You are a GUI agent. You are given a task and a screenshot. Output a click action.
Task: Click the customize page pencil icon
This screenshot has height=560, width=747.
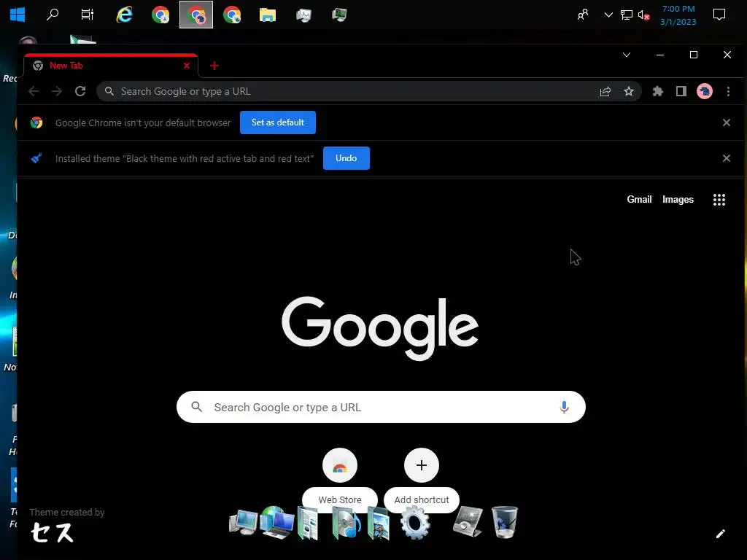point(720,534)
